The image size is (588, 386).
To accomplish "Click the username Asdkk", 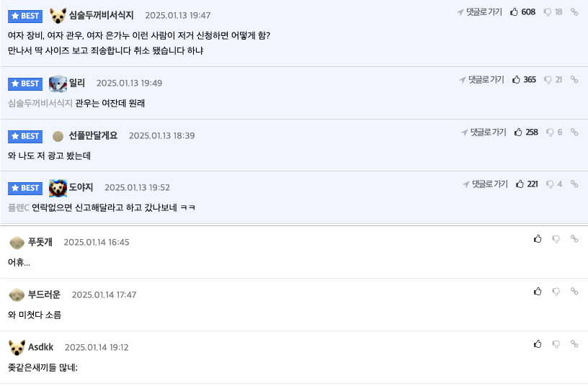I will (x=41, y=347).
